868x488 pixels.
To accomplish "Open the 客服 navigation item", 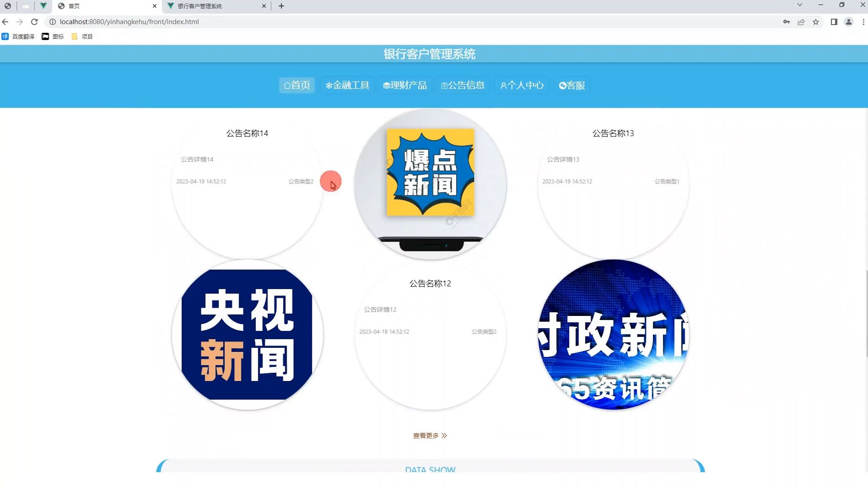I will (572, 85).
